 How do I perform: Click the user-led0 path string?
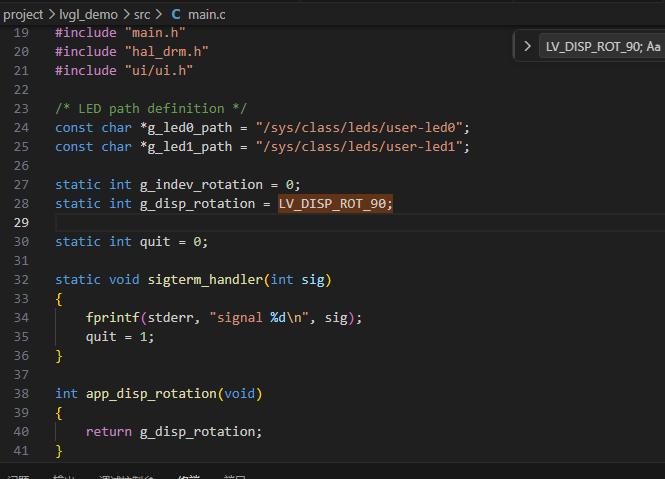tap(362, 127)
